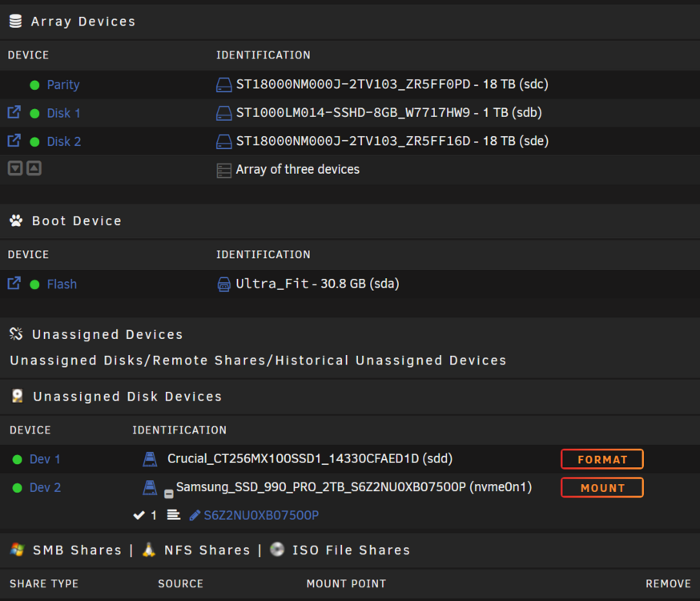The height and width of the screenshot is (601, 700).
Task: Click the FORMAT button for Crucial SSD
Action: [602, 459]
